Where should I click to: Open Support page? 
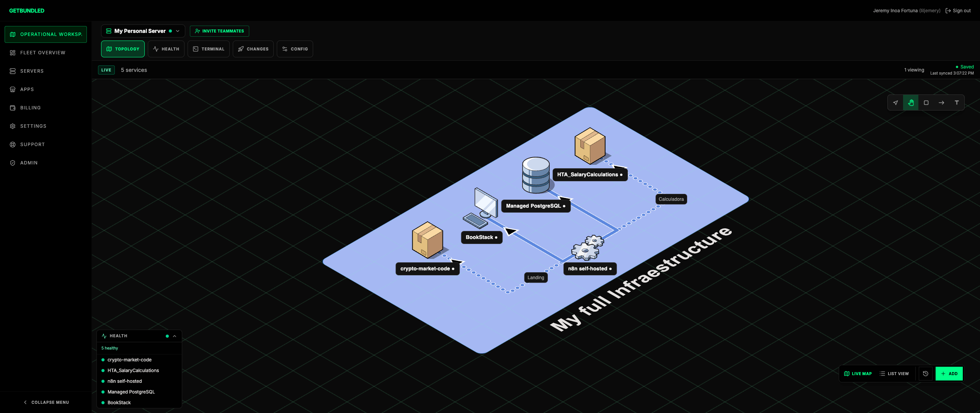click(x=46, y=145)
